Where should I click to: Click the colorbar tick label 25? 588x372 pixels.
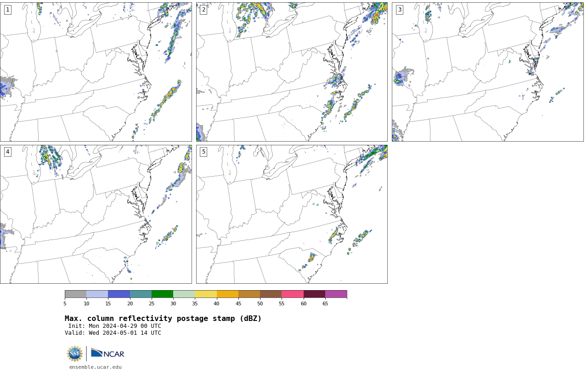[152, 303]
